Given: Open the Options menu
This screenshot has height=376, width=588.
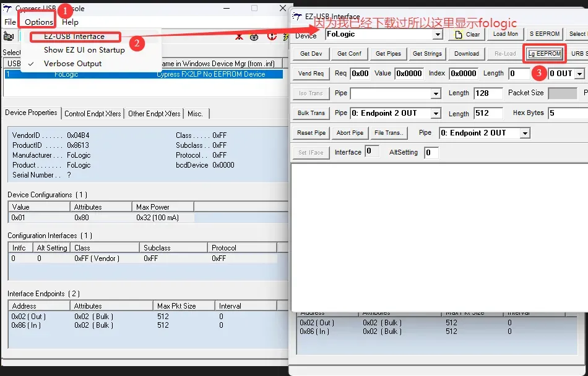Looking at the screenshot, I should pos(38,22).
